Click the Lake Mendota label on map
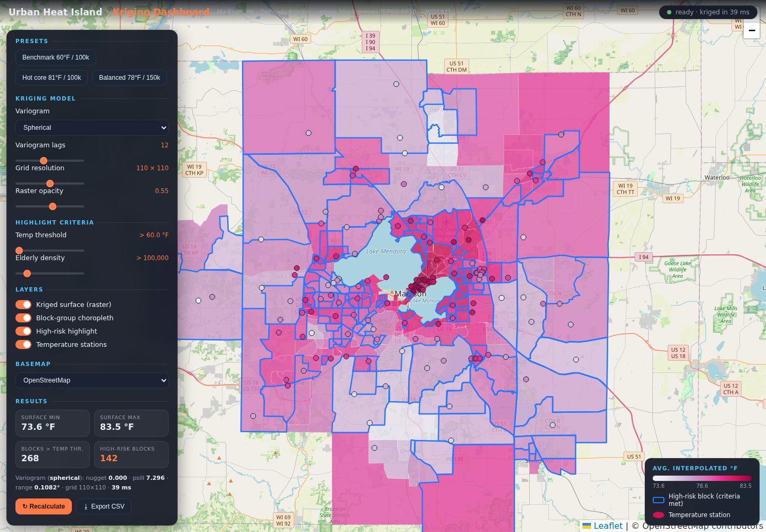Screen dimensions: 766x532 (x=386, y=252)
